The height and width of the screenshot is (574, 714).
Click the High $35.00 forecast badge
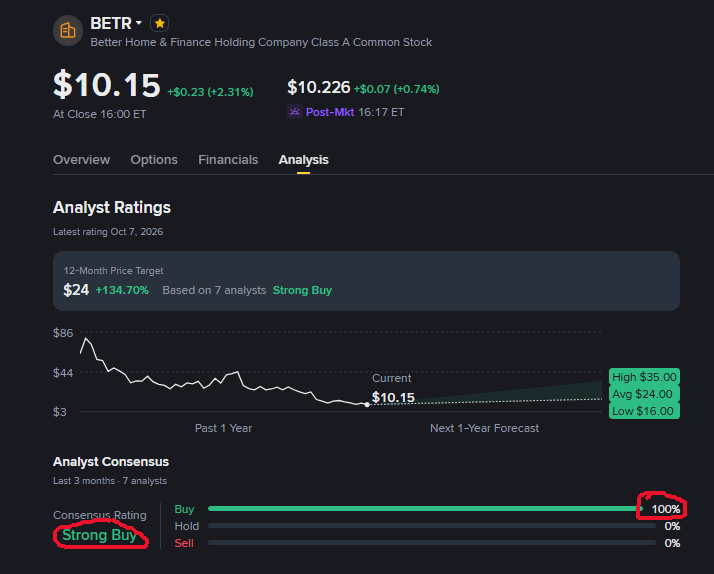(x=644, y=377)
